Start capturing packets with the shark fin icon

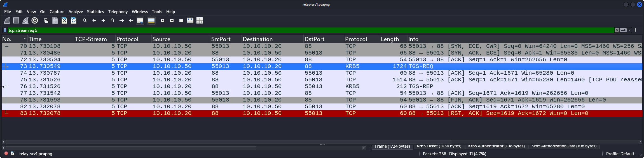[x=7, y=20]
